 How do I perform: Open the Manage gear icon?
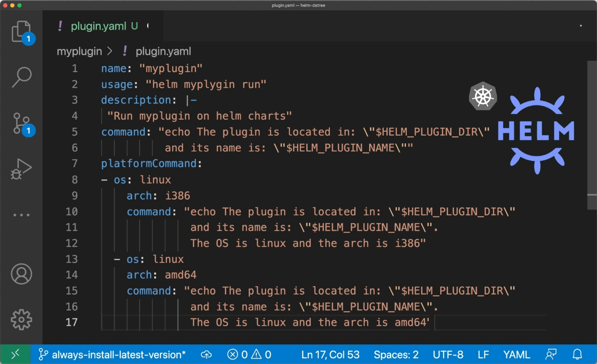pos(21,320)
